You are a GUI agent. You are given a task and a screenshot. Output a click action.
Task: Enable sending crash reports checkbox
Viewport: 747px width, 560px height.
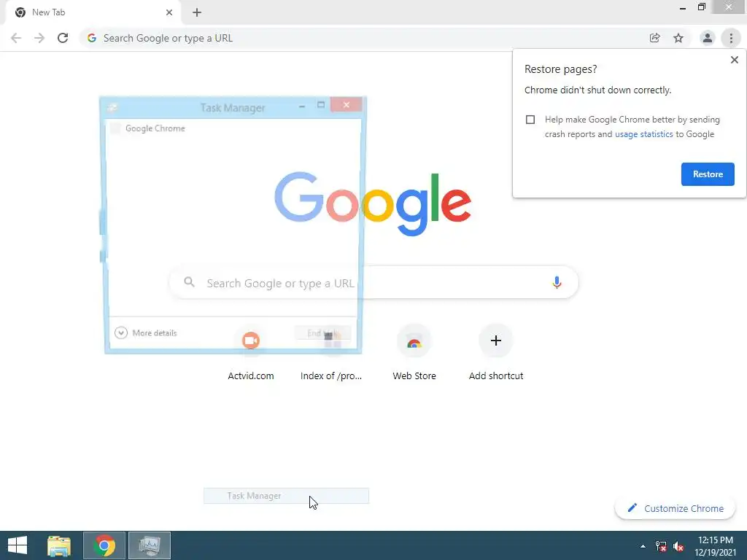(530, 120)
